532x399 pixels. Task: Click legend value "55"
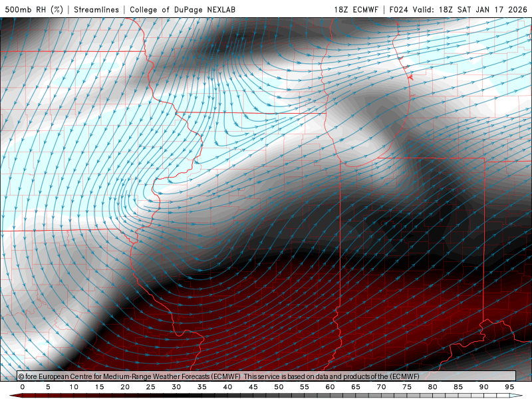coord(305,387)
